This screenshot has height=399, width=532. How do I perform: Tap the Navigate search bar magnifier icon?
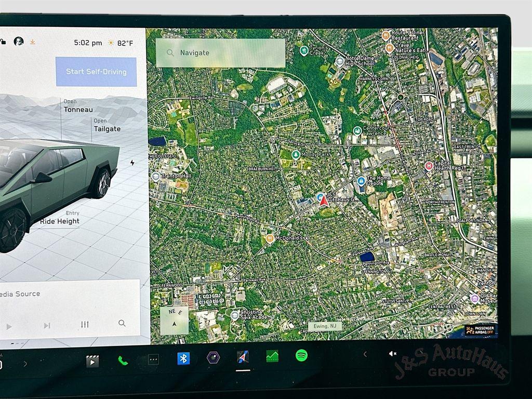(170, 52)
